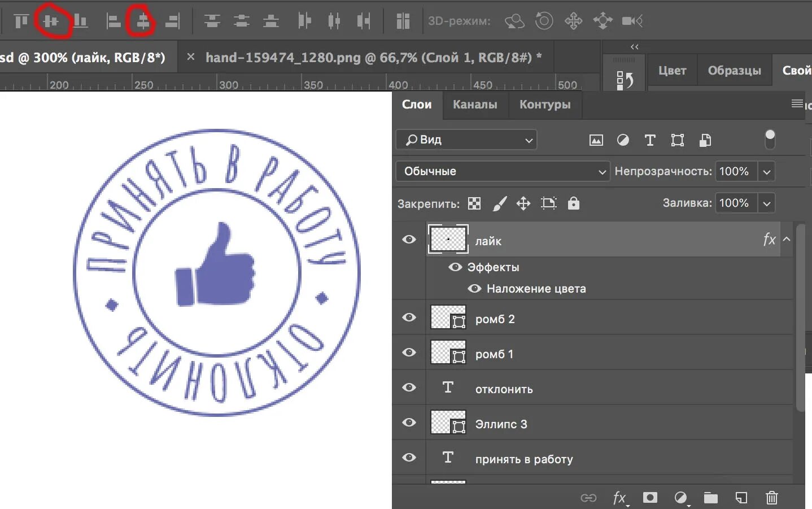The height and width of the screenshot is (509, 812).
Task: Filter layers by adjustment layers icon
Action: click(x=623, y=140)
